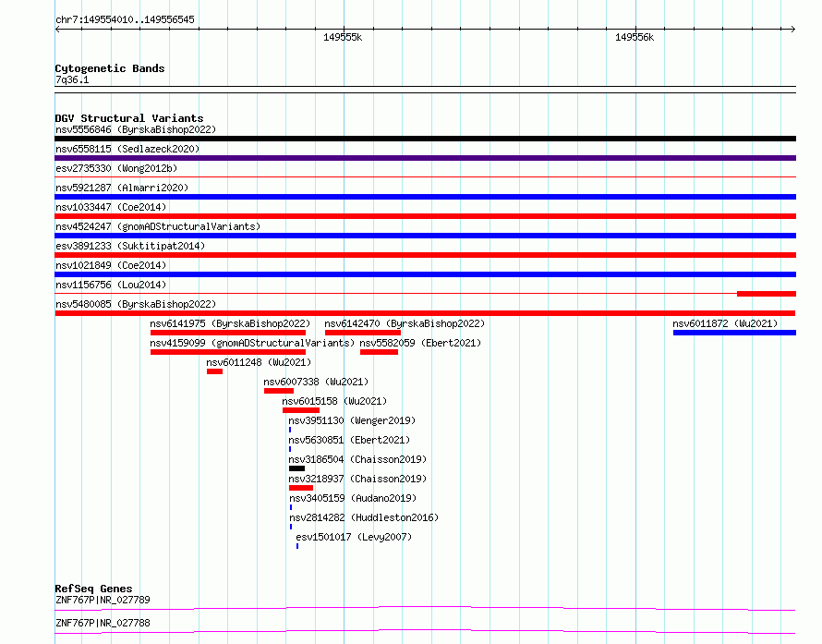Select red bar under nsv3218937
Image resolution: width=822 pixels, height=644 pixels.
tap(301, 488)
